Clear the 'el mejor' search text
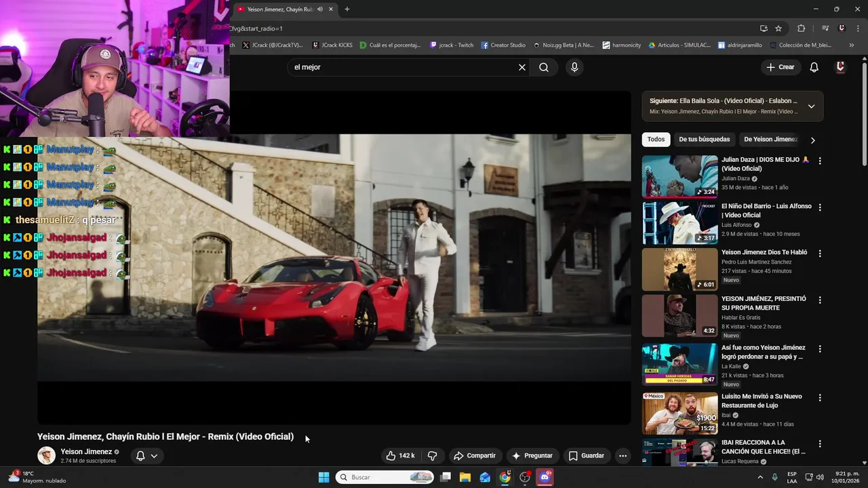868x488 pixels. [522, 67]
